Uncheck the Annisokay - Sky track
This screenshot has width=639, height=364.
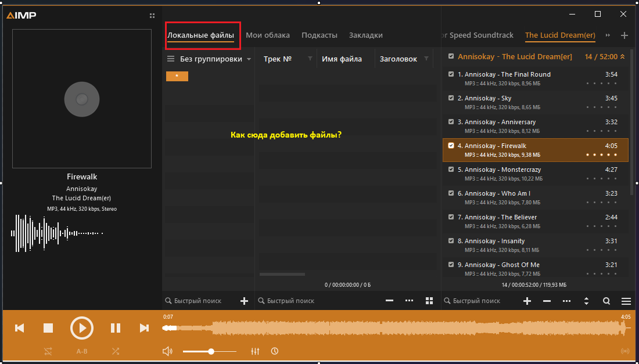[x=451, y=98]
